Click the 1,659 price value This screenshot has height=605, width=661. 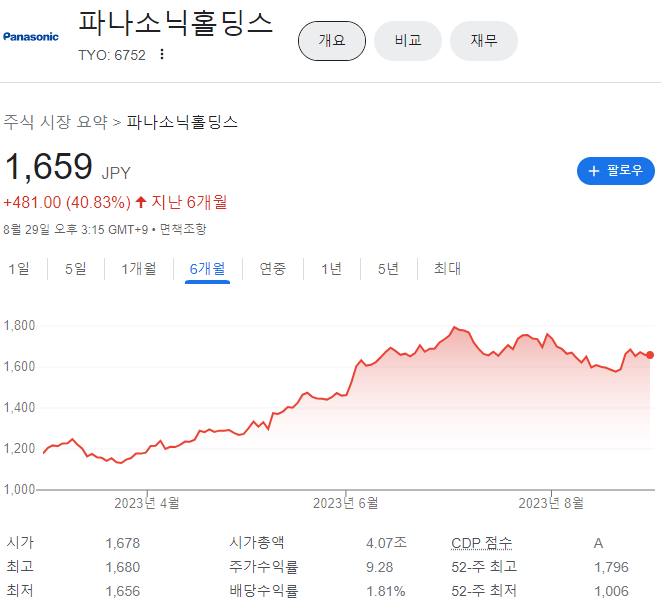[48, 167]
